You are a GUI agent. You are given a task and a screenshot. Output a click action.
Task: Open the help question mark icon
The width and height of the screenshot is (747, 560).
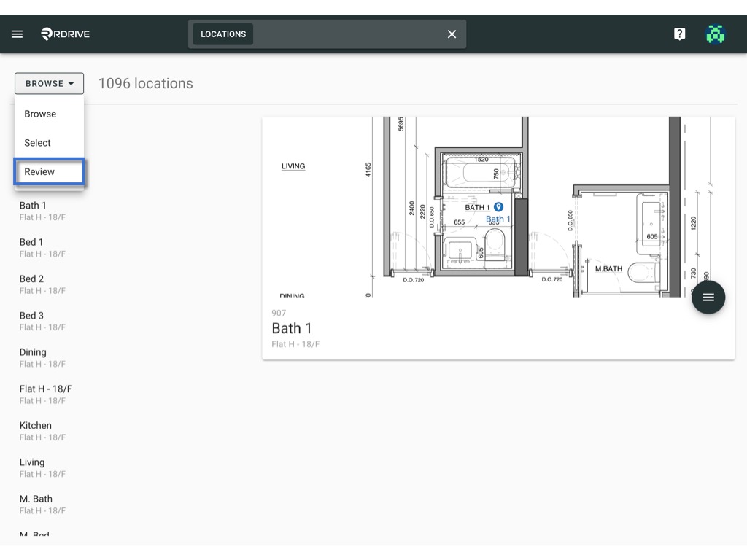(679, 34)
